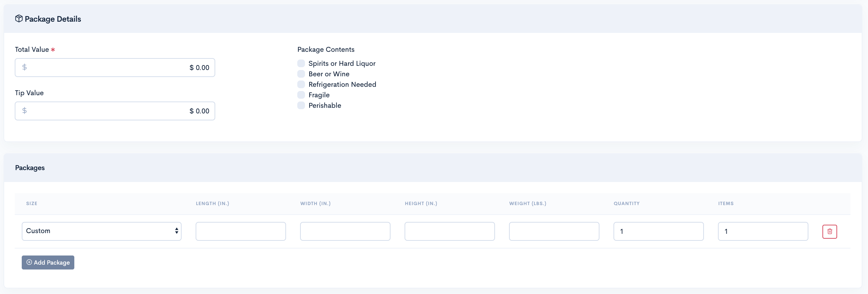Image resolution: width=868 pixels, height=294 pixels.
Task: Focus the Total Value amount field
Action: (x=115, y=68)
